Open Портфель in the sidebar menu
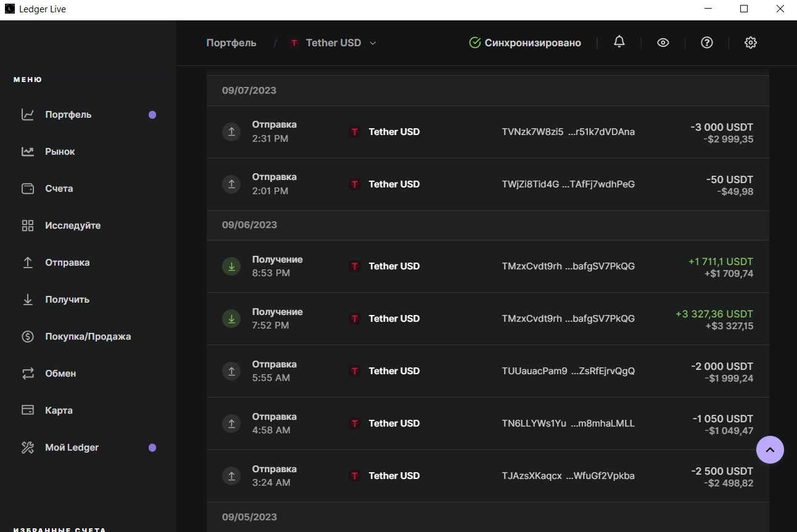Image resolution: width=797 pixels, height=532 pixels. (x=68, y=115)
